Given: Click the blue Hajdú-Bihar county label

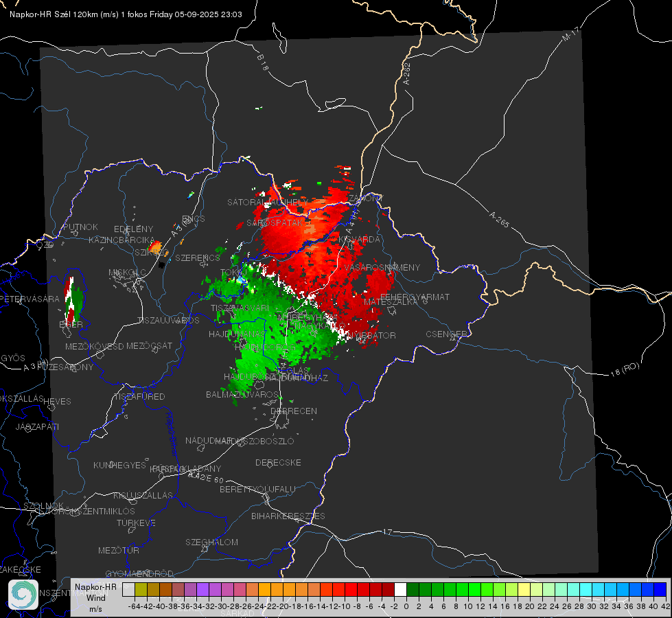Looking at the screenshot, I should tap(172, 434).
